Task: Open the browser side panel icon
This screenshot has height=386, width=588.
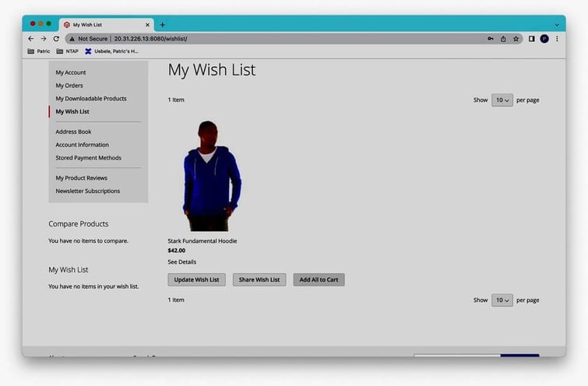Action: click(532, 38)
